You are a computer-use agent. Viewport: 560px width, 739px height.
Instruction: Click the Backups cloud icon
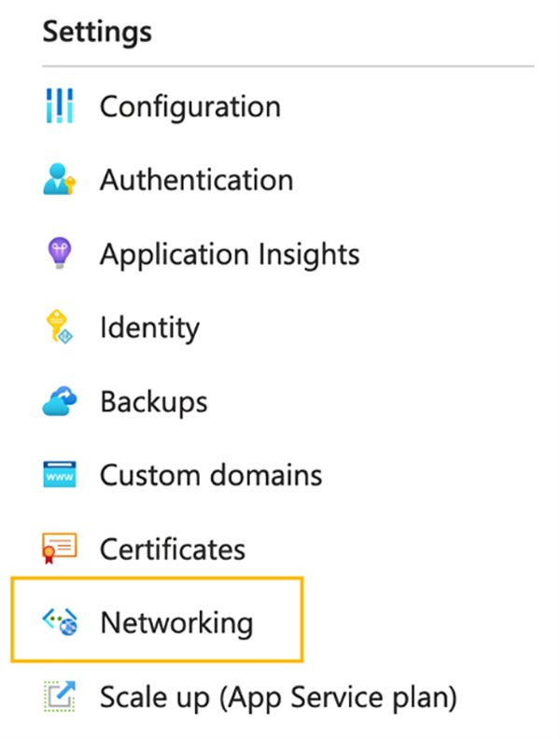(x=59, y=402)
